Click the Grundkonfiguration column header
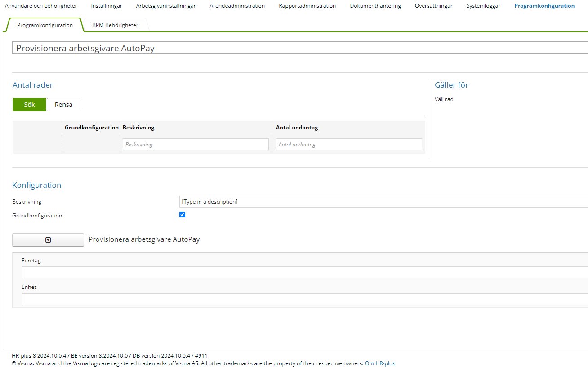Screen dimensions: 588x390 coord(92,128)
